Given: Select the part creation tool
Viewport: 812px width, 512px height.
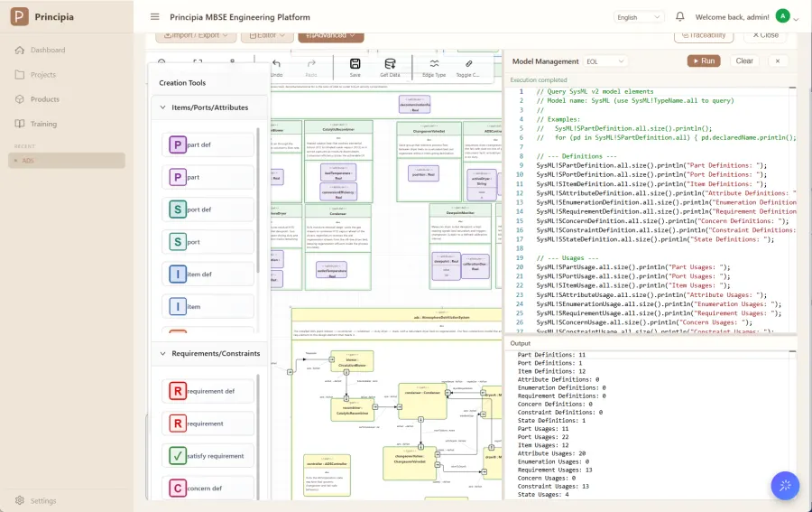Looking at the screenshot, I should (208, 177).
